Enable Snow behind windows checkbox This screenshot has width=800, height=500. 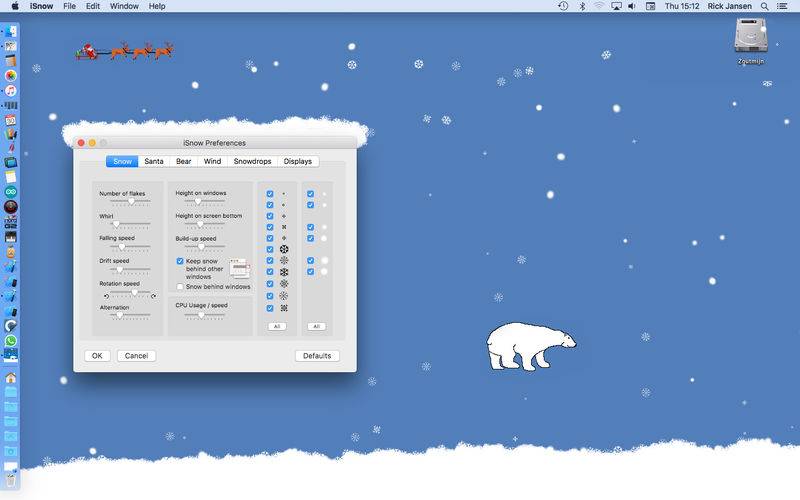180,287
